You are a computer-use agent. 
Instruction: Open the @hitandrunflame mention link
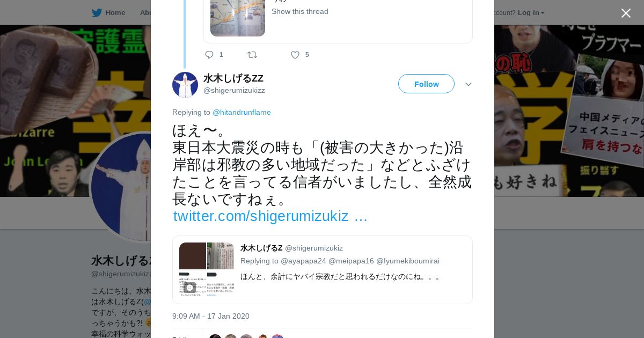click(241, 112)
